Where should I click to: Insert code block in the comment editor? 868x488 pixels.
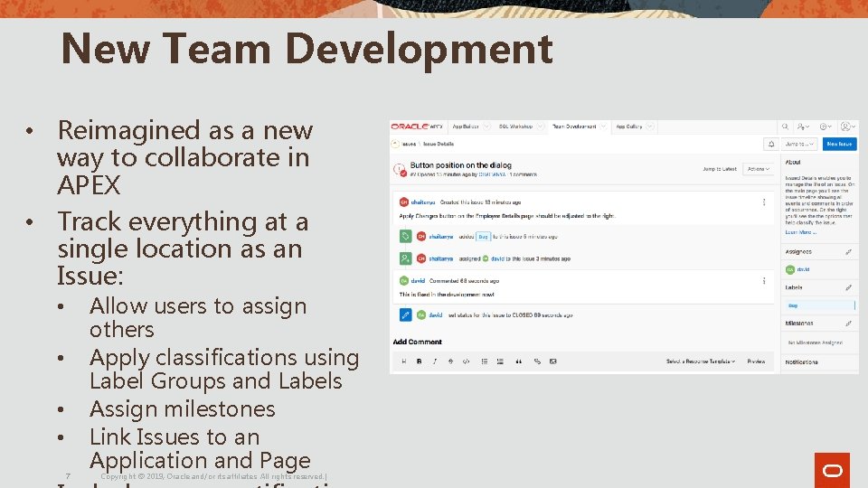[x=467, y=361]
